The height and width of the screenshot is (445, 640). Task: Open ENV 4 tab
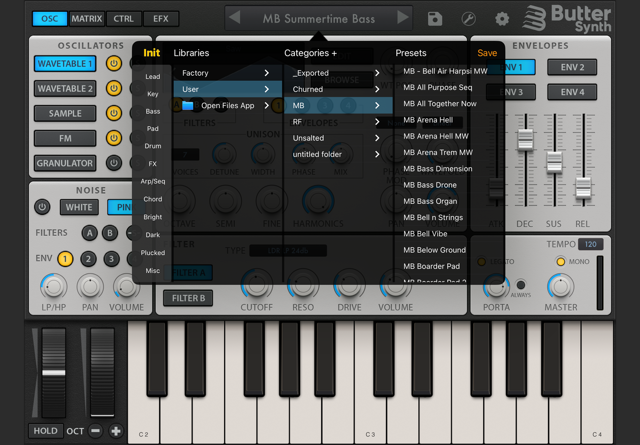pos(572,92)
